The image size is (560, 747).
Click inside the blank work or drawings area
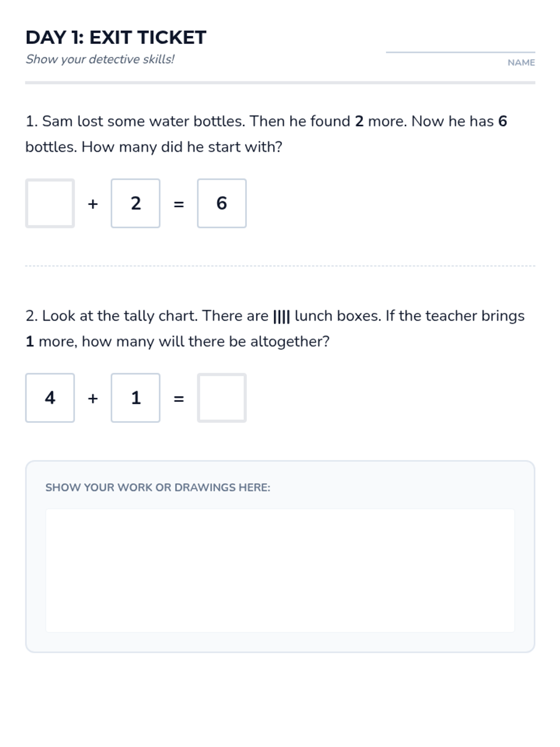pos(280,571)
